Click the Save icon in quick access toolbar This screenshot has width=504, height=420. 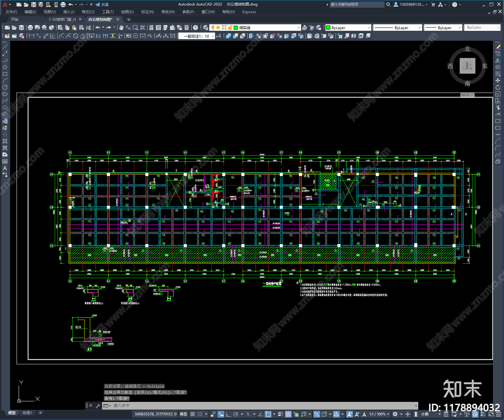coord(33,4)
